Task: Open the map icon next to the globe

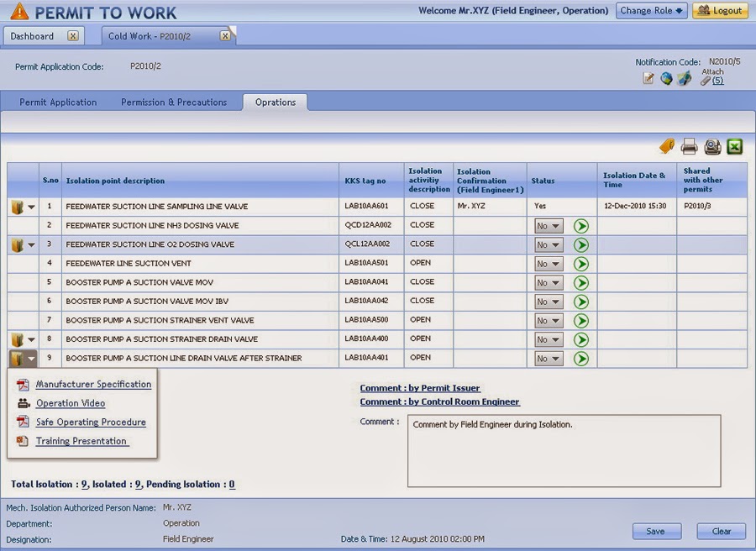Action: click(684, 77)
